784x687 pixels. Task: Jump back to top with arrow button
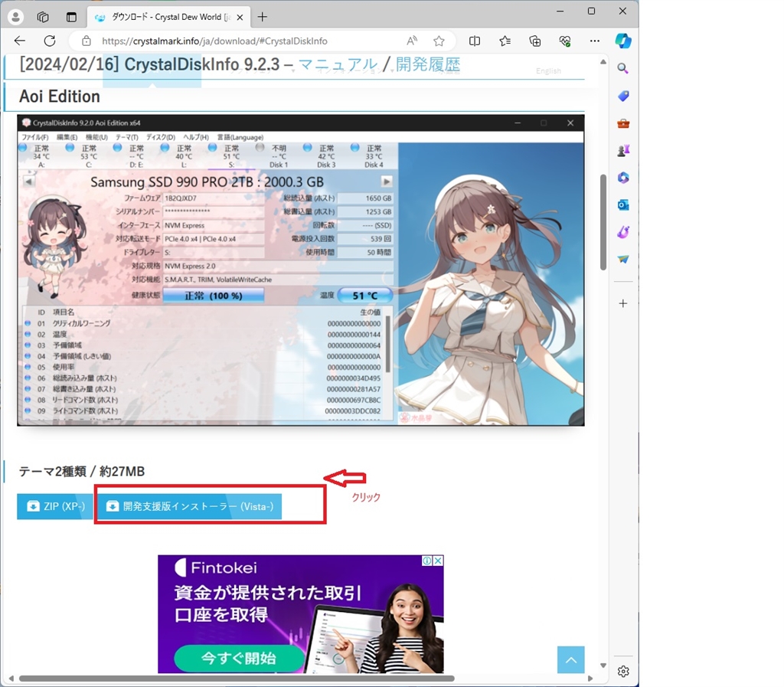point(571,660)
